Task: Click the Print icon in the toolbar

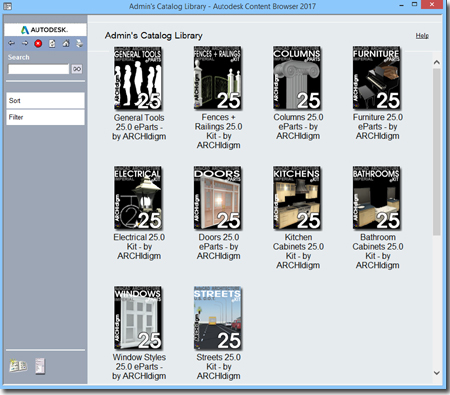Action: click(x=79, y=43)
